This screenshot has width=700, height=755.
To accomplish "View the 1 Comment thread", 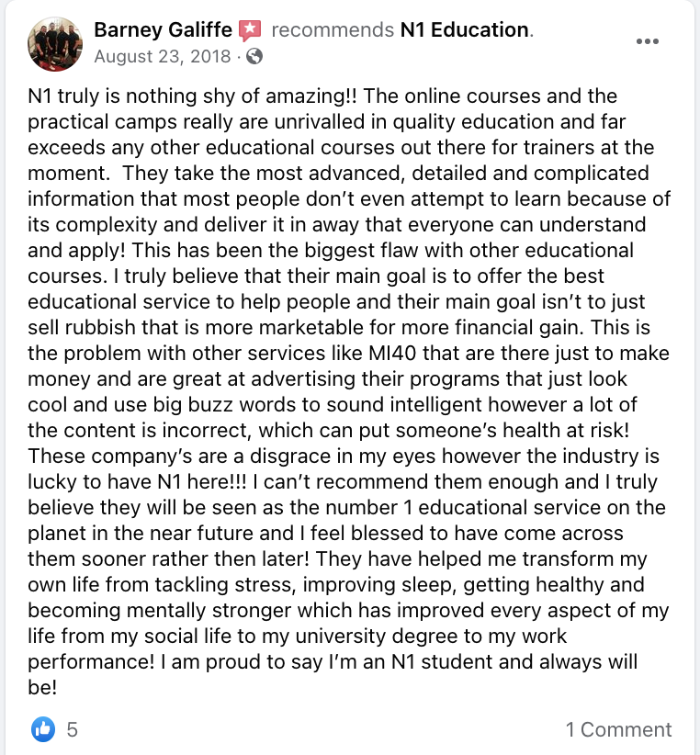I will [x=618, y=729].
